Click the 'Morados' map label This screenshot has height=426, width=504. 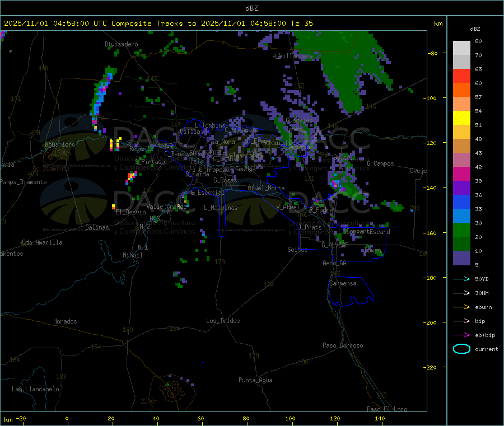pyautogui.click(x=65, y=321)
